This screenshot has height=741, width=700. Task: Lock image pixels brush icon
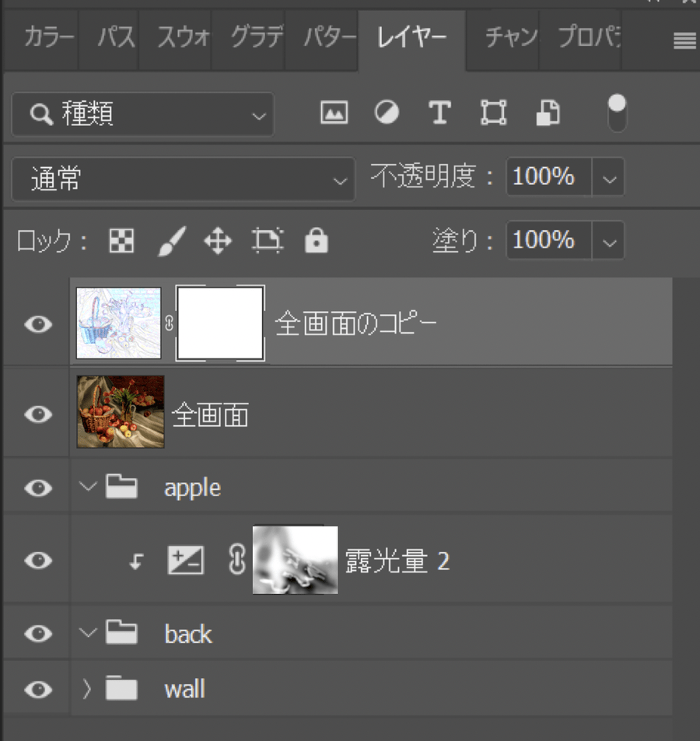171,241
